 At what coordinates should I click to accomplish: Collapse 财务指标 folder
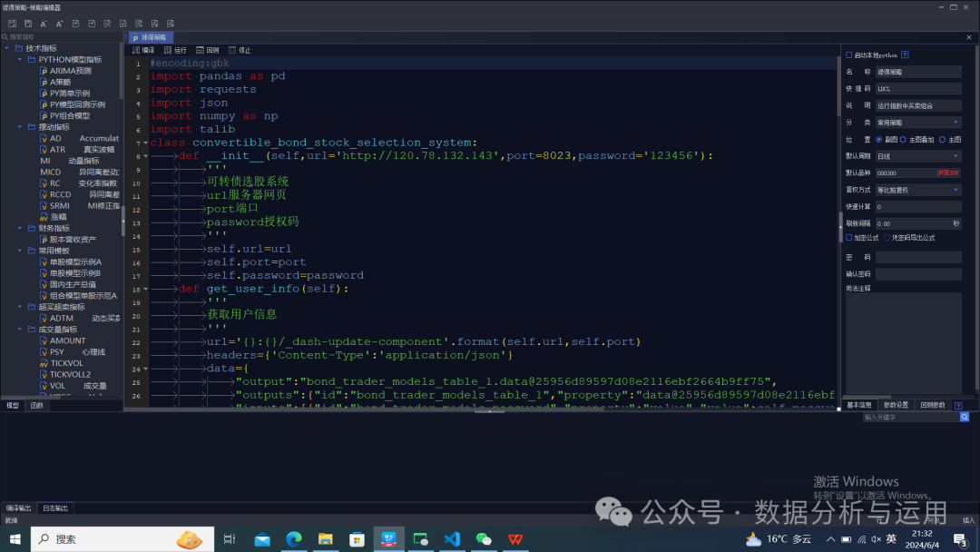(19, 228)
